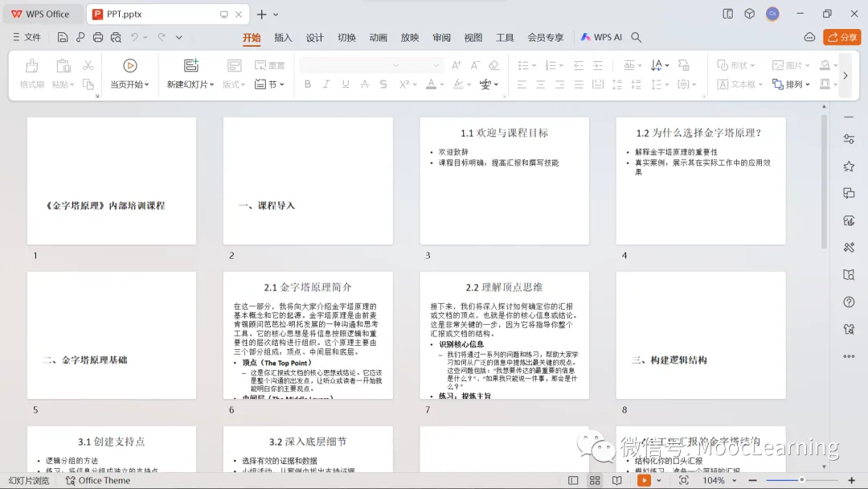The width and height of the screenshot is (868, 489).
Task: Click the Redo arrow
Action: coord(161,37)
